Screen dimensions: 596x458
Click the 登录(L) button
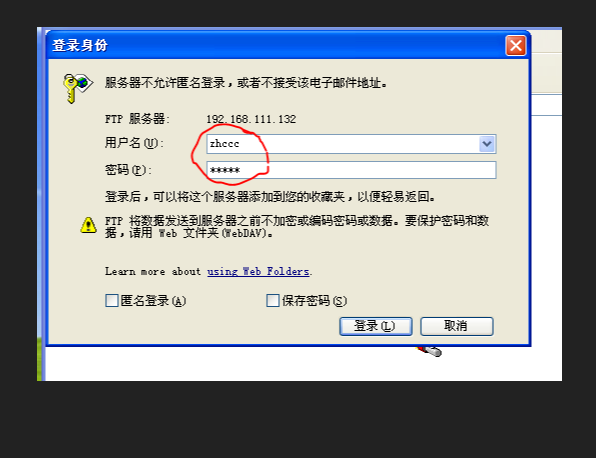coord(376,326)
